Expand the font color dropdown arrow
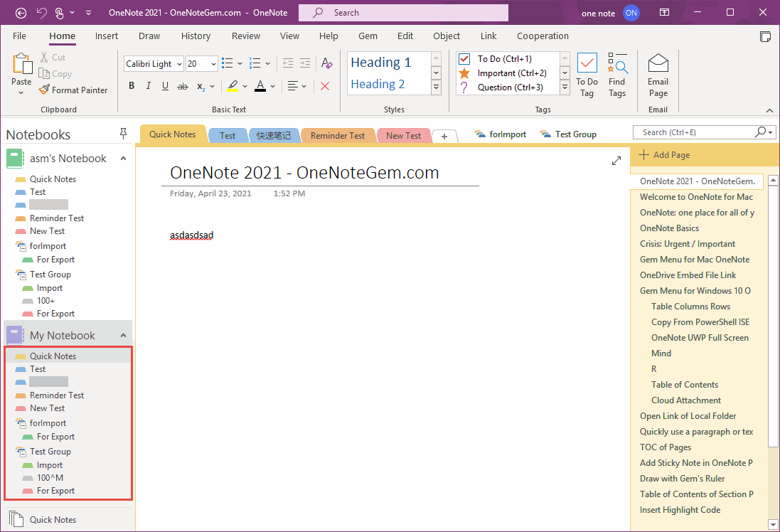This screenshot has width=780, height=532. point(271,86)
